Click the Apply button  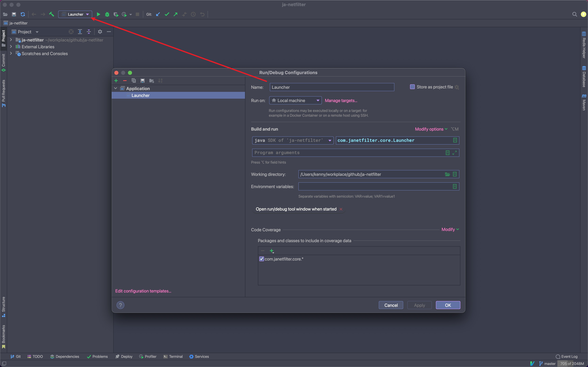click(419, 305)
